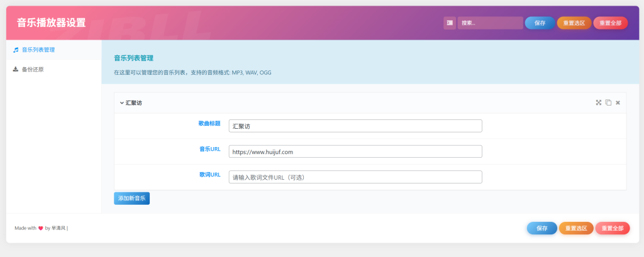
Task: Click the 添加新音乐 button
Action: [x=132, y=199]
